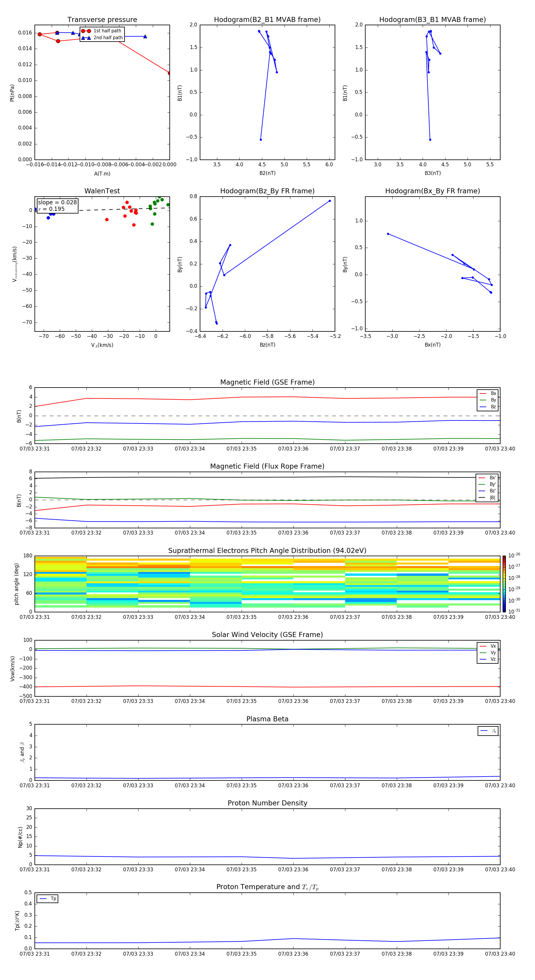Click the βp legend in Plasma Beta plot
The height and width of the screenshot is (980, 535).
[x=488, y=731]
